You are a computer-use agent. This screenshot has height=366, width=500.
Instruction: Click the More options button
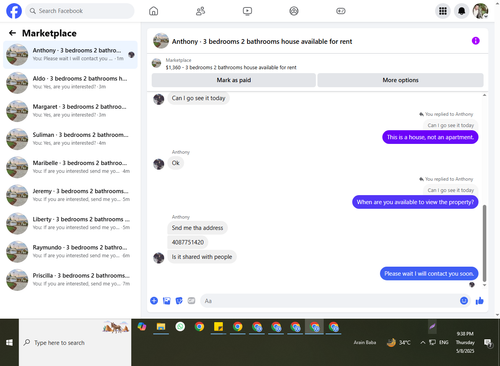click(x=400, y=80)
